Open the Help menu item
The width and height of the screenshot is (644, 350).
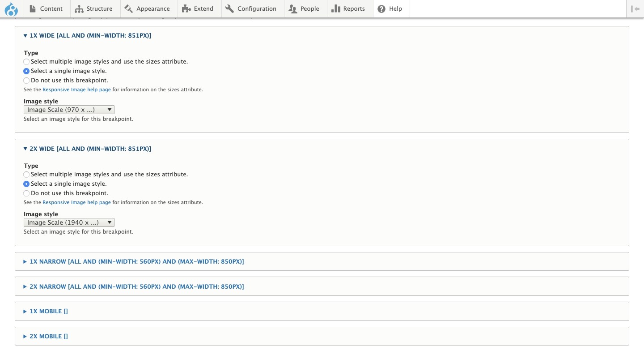[390, 9]
